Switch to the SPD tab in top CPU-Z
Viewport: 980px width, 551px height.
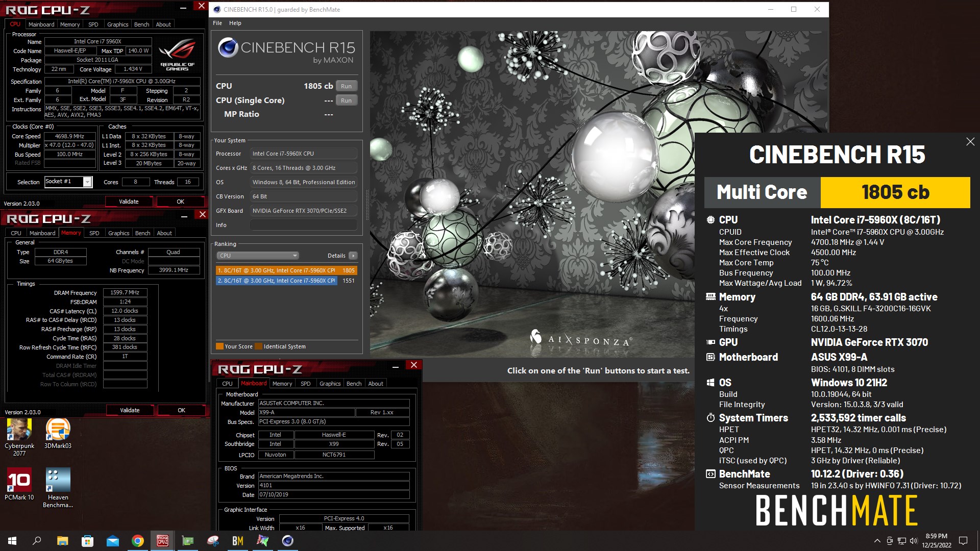tap(93, 24)
